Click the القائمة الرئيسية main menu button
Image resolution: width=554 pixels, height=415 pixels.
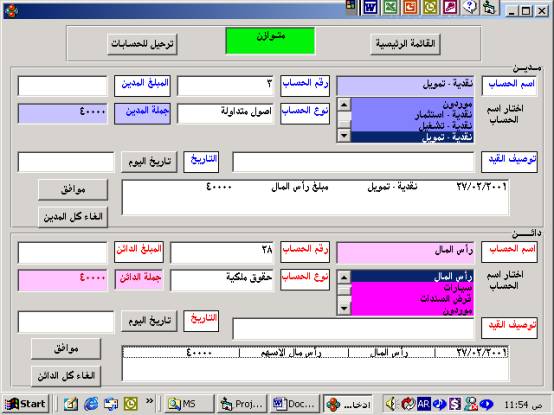click(x=405, y=44)
